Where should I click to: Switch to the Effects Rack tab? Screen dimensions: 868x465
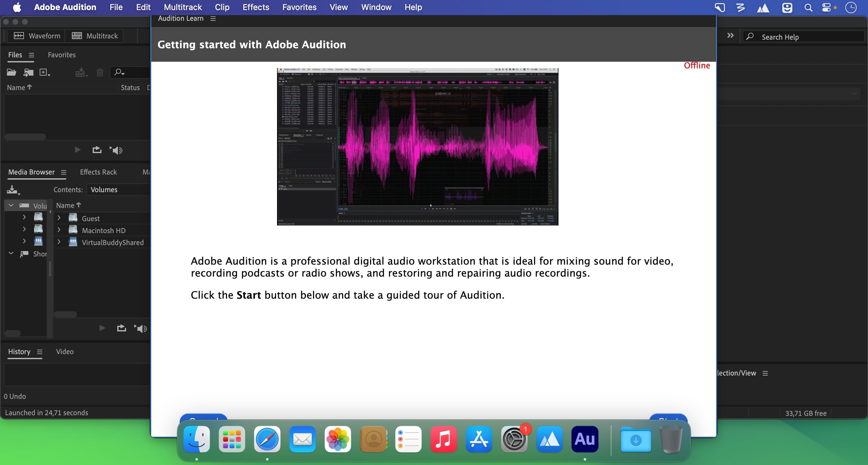pyautogui.click(x=98, y=172)
